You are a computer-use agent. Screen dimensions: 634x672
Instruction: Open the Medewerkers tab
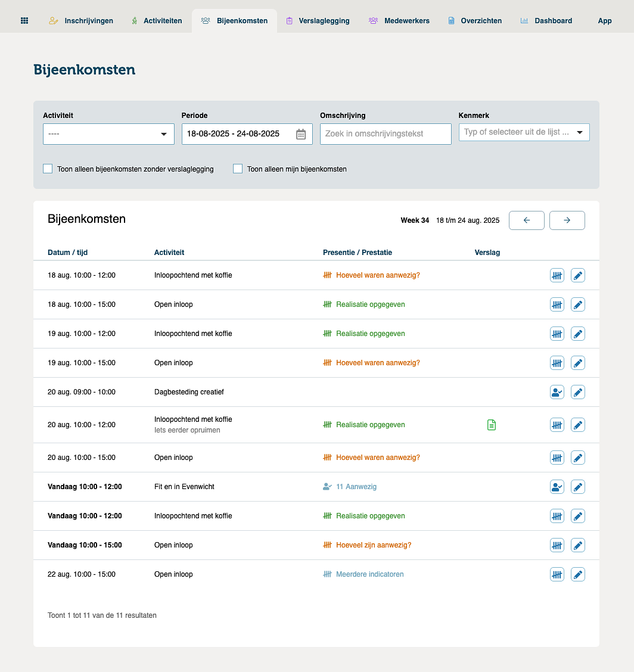[x=399, y=21]
